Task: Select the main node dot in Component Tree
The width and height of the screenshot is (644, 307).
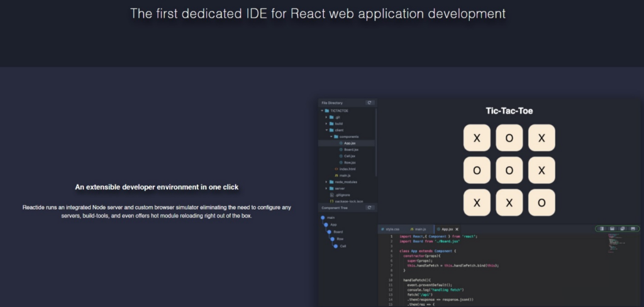Action: [x=323, y=218]
